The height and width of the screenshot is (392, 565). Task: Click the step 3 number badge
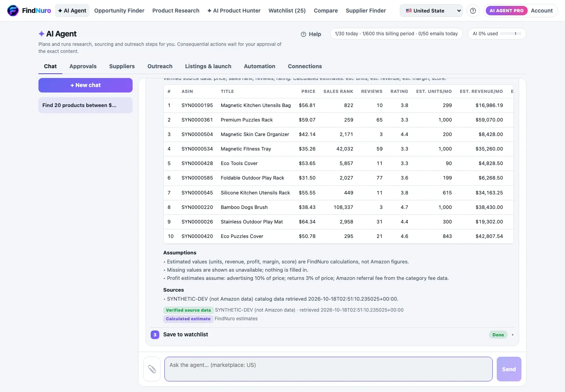155,335
